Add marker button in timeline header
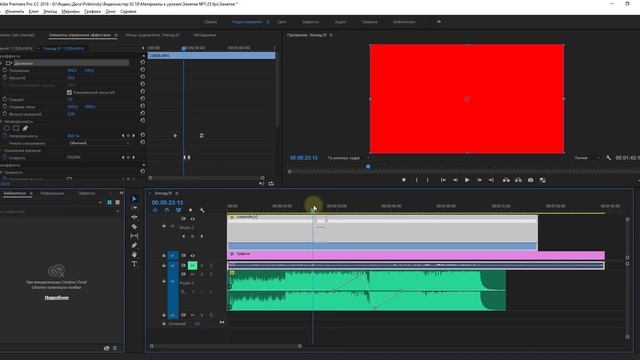This screenshot has height=360, width=640. click(x=190, y=210)
